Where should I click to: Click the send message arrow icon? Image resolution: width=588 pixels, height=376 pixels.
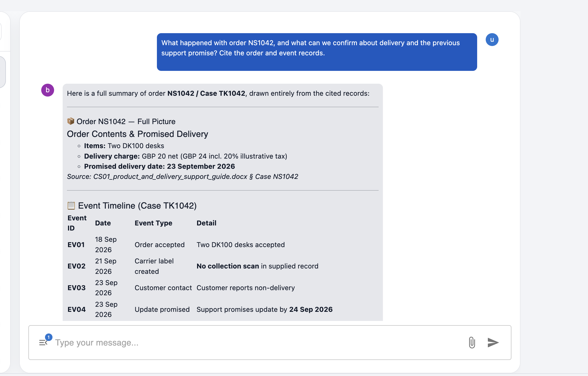tap(493, 343)
